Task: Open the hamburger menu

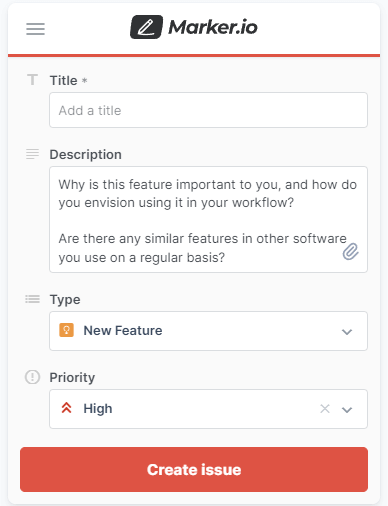Action: coord(35,29)
